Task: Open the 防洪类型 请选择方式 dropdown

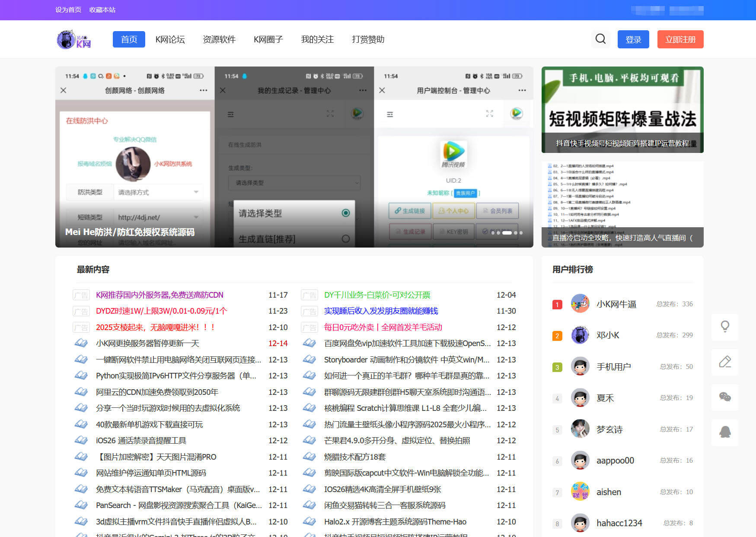Action: point(158,192)
